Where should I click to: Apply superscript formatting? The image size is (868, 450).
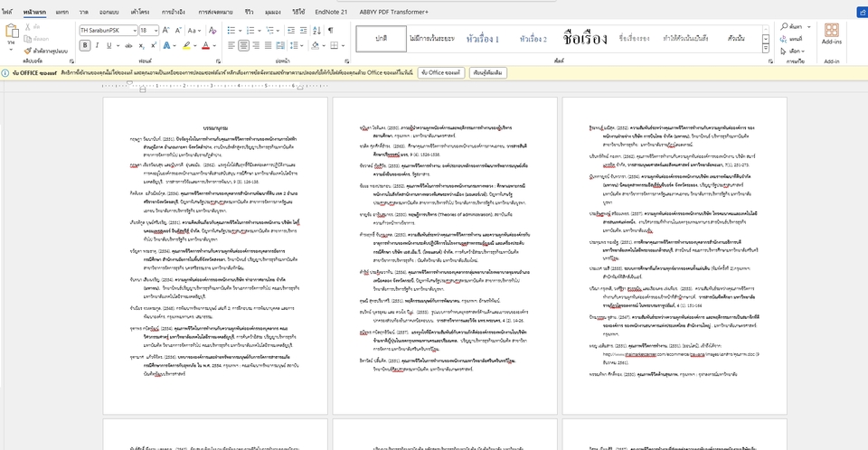pos(153,45)
